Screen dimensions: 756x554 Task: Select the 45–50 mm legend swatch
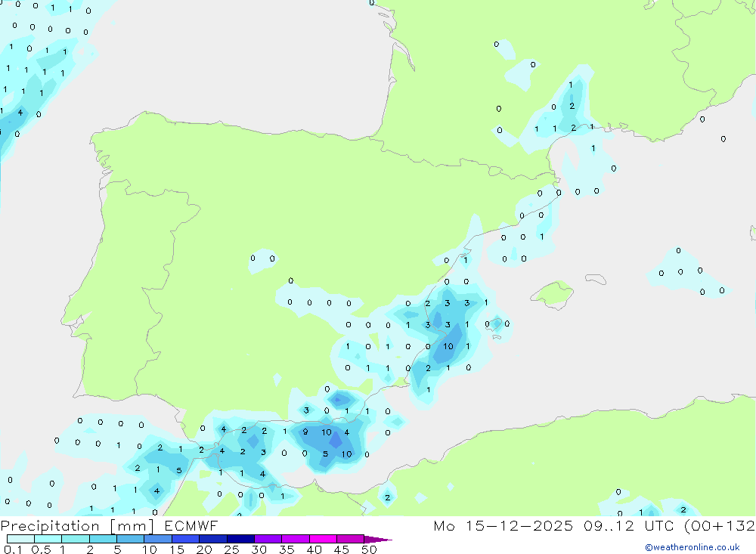point(351,539)
